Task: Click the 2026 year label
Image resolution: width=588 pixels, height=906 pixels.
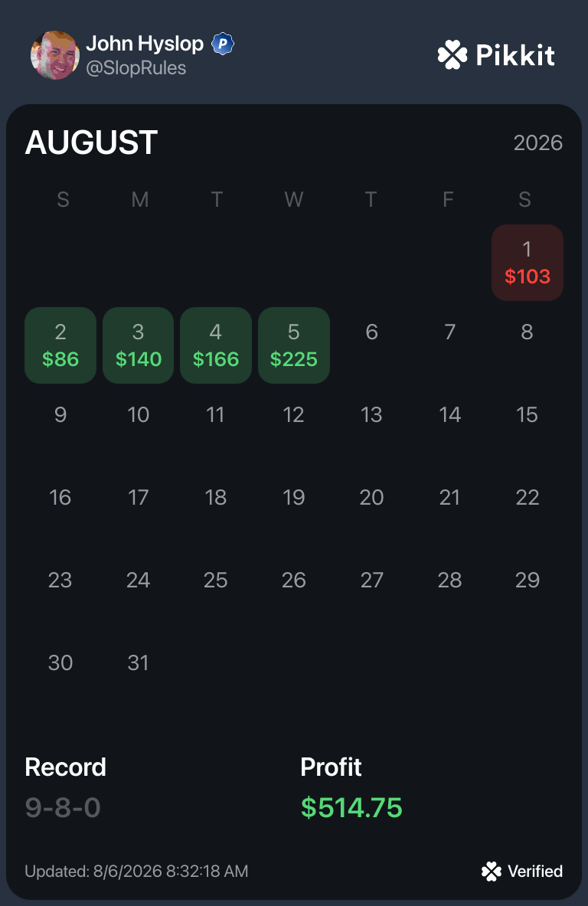Action: point(537,142)
